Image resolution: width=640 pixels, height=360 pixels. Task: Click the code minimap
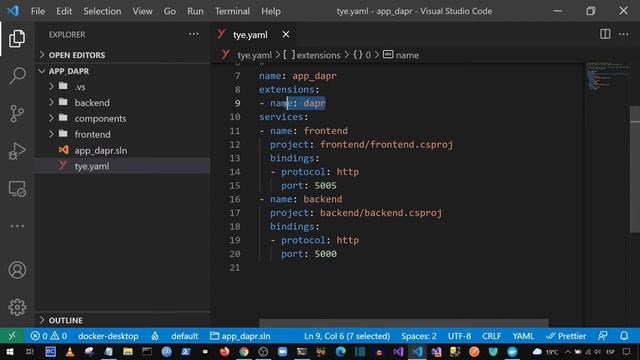point(607,76)
